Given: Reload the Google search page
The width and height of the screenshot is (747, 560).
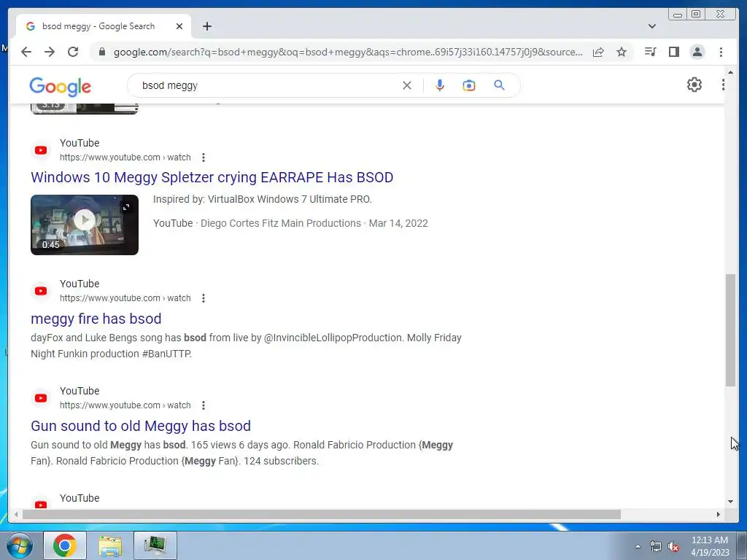Looking at the screenshot, I should click(x=73, y=52).
